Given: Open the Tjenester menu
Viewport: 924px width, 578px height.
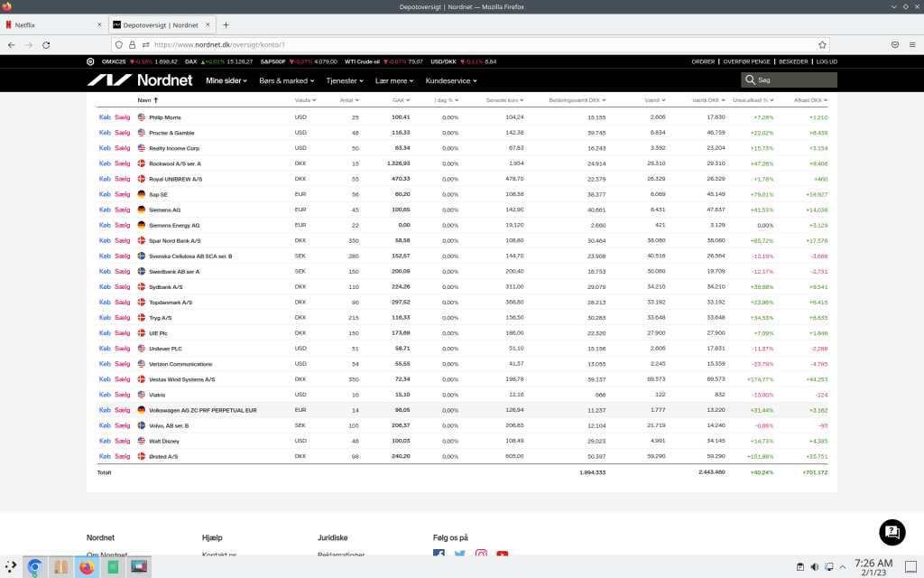Looking at the screenshot, I should [x=345, y=80].
